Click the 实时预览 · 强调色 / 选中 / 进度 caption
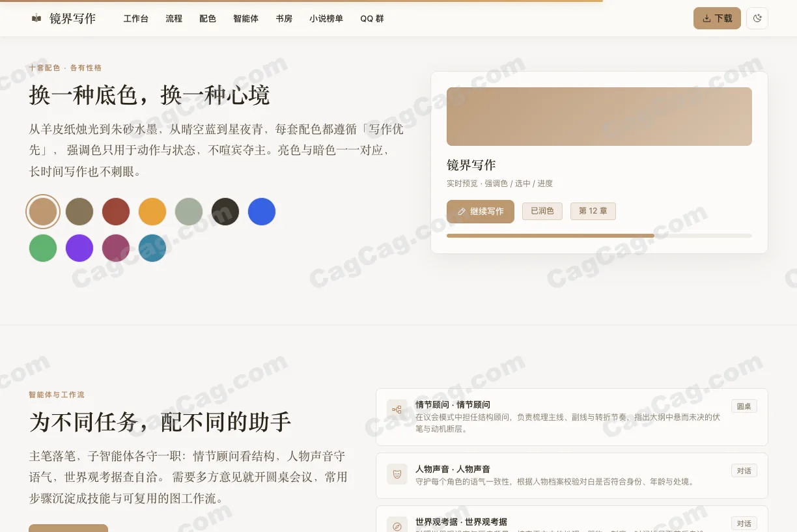The height and width of the screenshot is (532, 797). (499, 184)
